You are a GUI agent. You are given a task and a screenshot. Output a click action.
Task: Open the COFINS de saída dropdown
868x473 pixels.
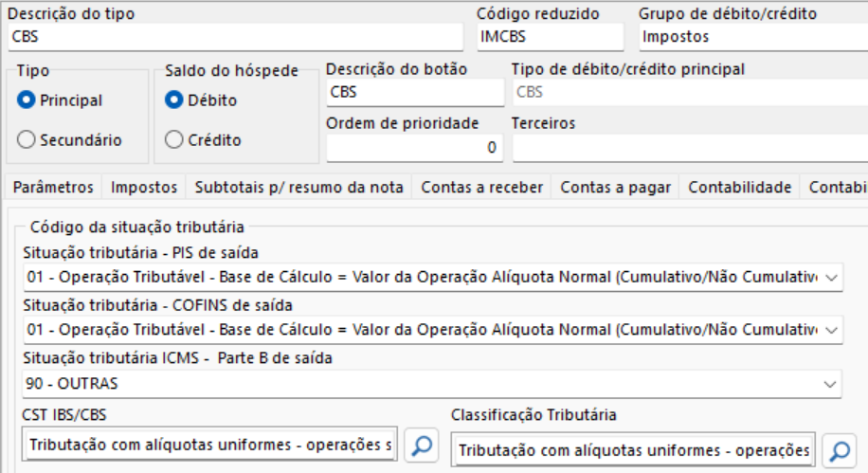click(x=831, y=330)
